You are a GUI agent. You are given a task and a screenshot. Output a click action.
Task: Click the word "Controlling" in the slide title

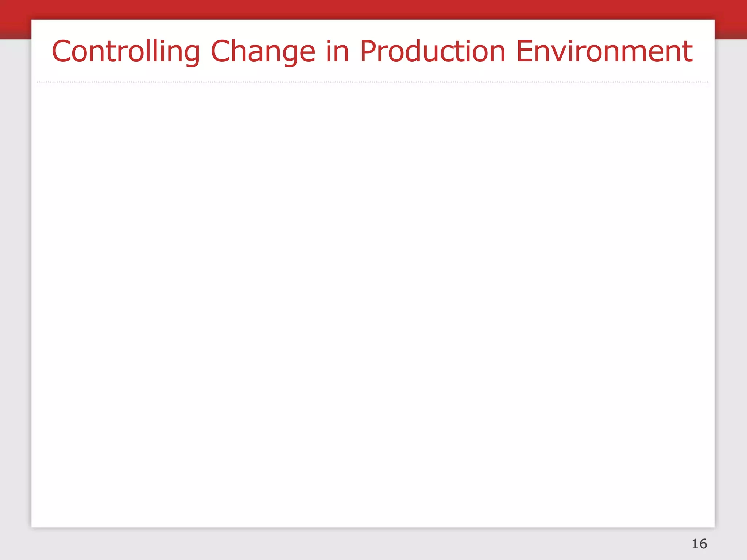[x=126, y=51]
